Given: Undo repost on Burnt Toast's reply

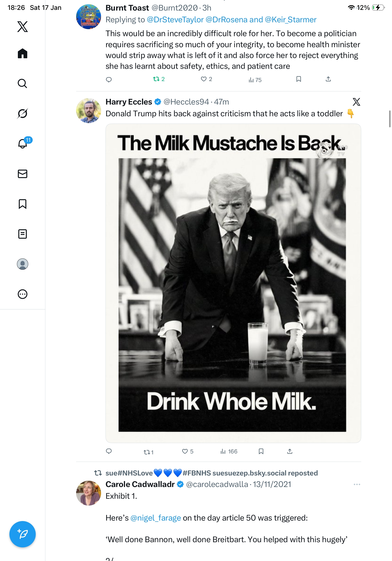Looking at the screenshot, I should (x=158, y=79).
